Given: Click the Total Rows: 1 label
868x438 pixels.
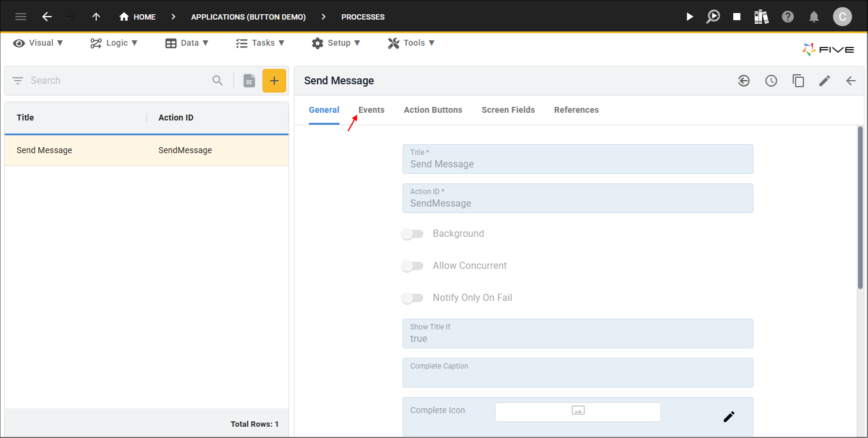Looking at the screenshot, I should [x=255, y=424].
